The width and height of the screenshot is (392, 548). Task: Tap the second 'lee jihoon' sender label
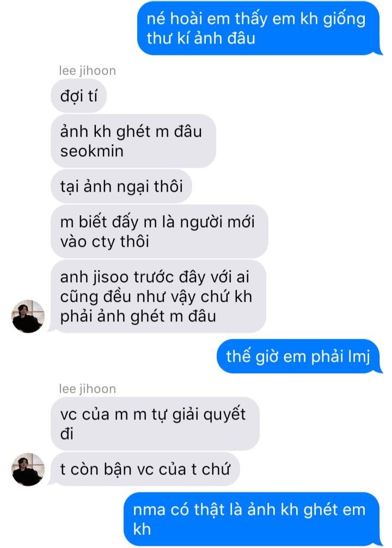[x=87, y=388]
